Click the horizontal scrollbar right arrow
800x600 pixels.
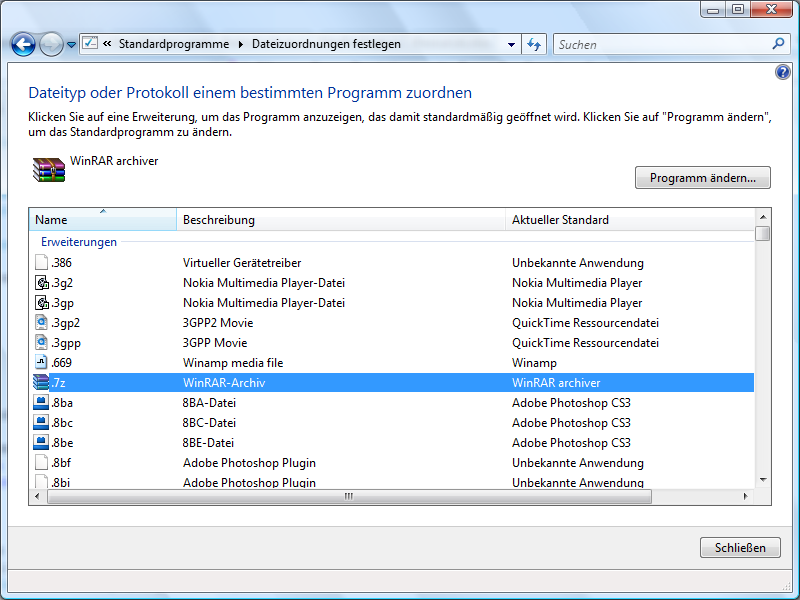click(x=745, y=496)
